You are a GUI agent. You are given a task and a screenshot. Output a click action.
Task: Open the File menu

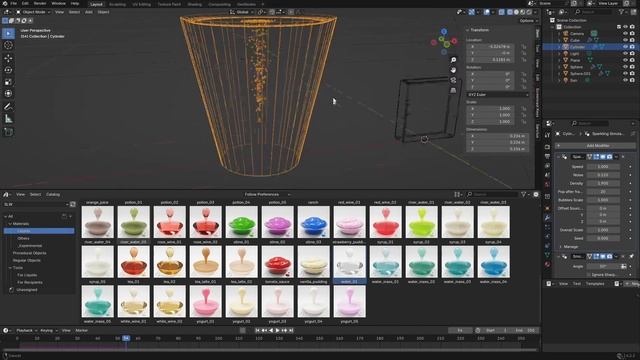(13, 3)
